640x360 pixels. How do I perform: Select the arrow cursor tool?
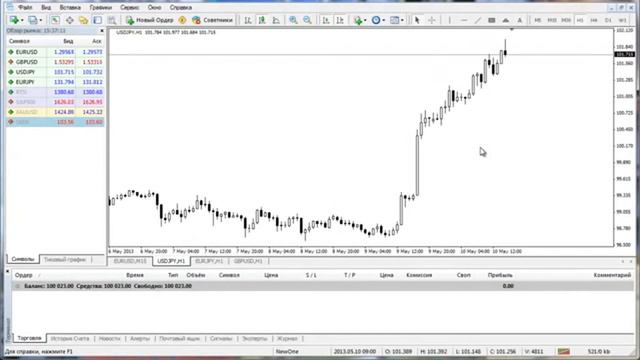[x=417, y=20]
